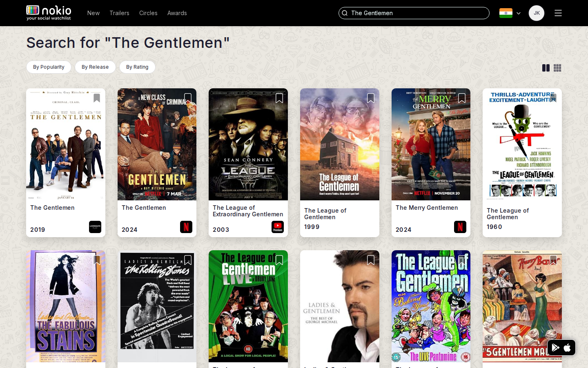Sort results By Release
Image resolution: width=588 pixels, height=368 pixels.
(x=95, y=67)
